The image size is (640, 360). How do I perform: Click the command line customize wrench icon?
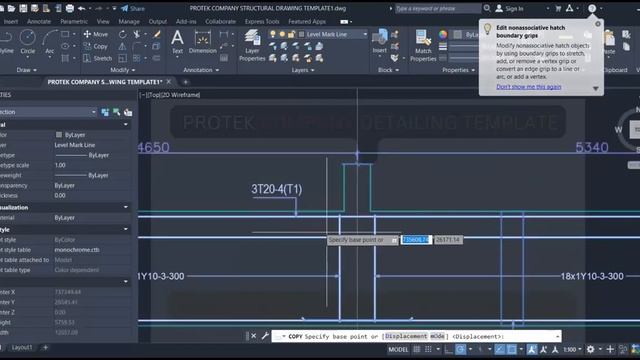pos(265,336)
